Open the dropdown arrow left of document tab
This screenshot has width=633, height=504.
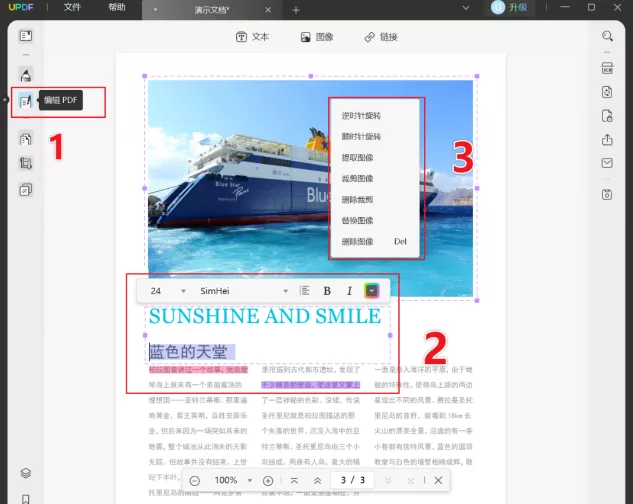pyautogui.click(x=155, y=10)
